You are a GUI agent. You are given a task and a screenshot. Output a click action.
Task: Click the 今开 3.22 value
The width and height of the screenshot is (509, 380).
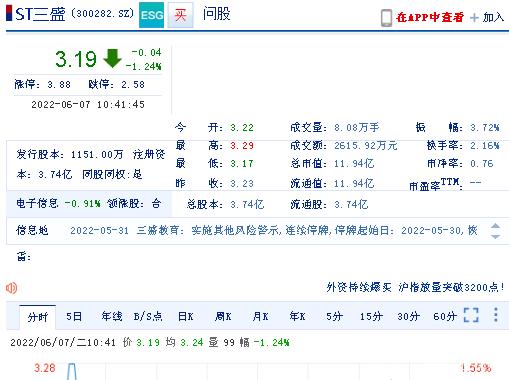pyautogui.click(x=242, y=127)
